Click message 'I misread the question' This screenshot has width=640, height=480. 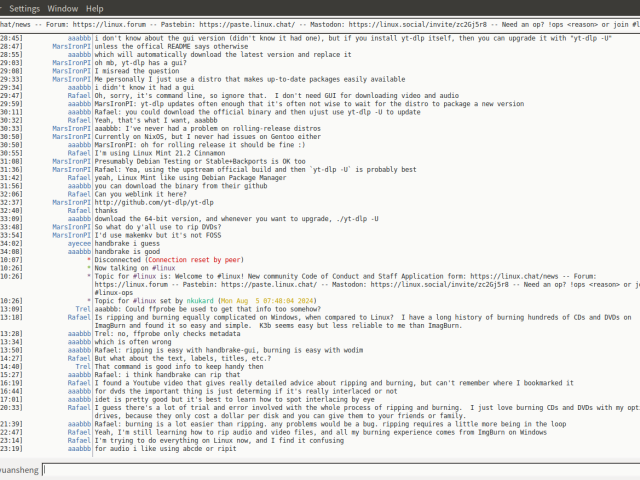pyautogui.click(x=137, y=71)
